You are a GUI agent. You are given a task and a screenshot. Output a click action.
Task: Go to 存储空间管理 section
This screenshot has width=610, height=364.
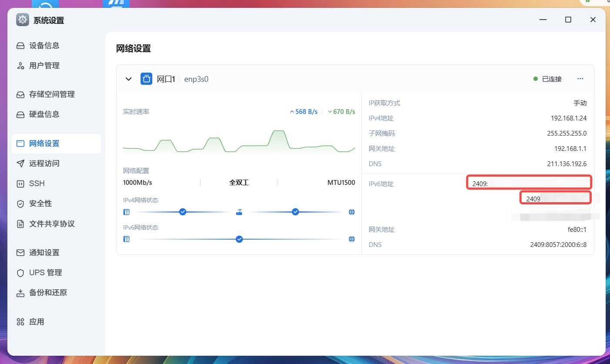(x=52, y=94)
